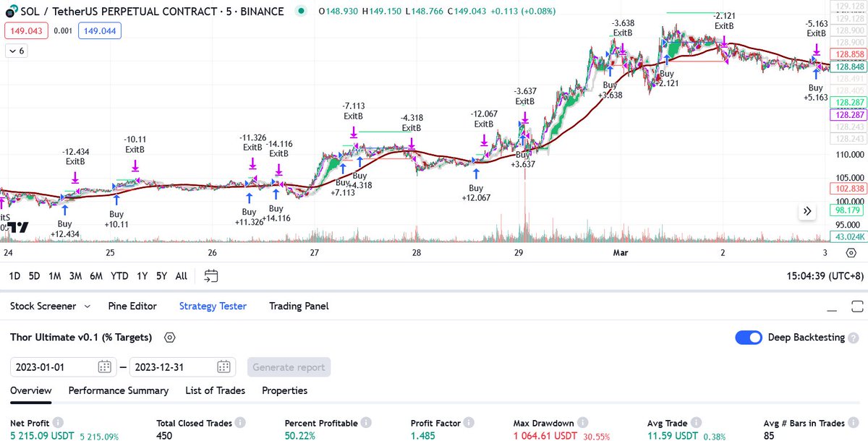The image size is (868, 441).
Task: Click the Thor Ultimate v0.1 (% Targets) strategy name
Action: [x=82, y=338]
